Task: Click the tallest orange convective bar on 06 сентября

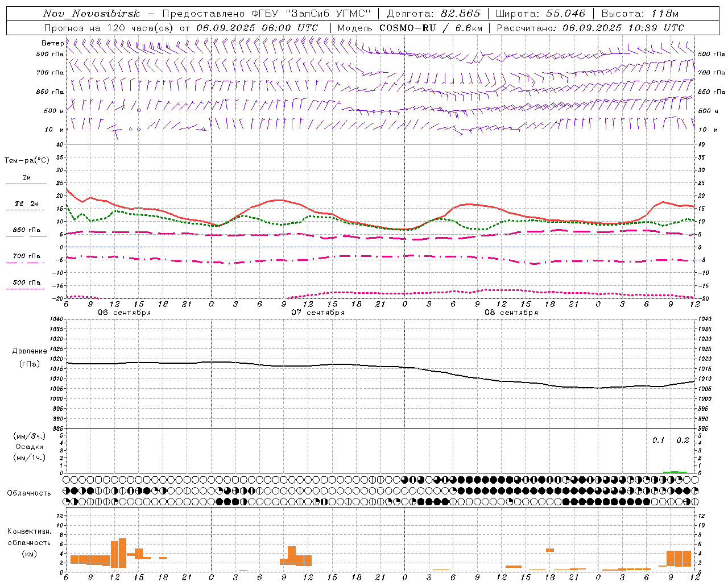Action: point(122,552)
